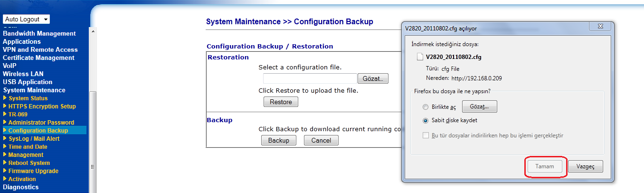
Task: Click arrow icon beside TR-069
Action: coord(5,115)
